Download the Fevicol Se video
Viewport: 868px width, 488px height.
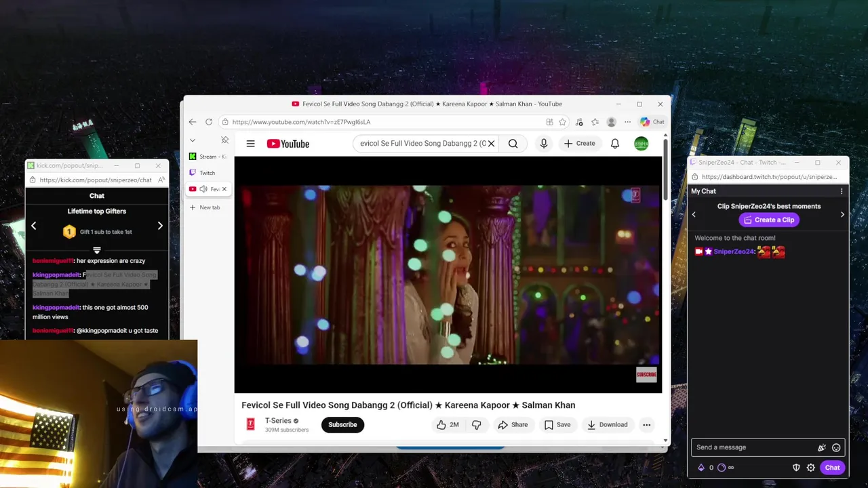click(608, 425)
